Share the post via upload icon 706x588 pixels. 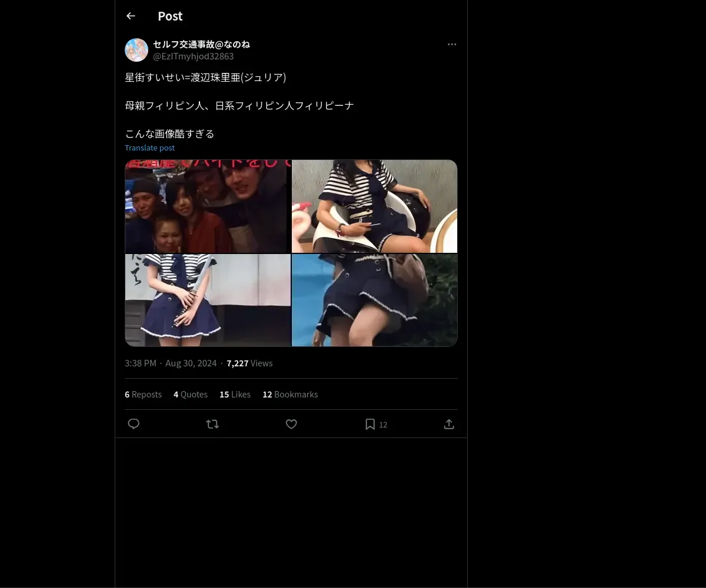[x=449, y=424]
